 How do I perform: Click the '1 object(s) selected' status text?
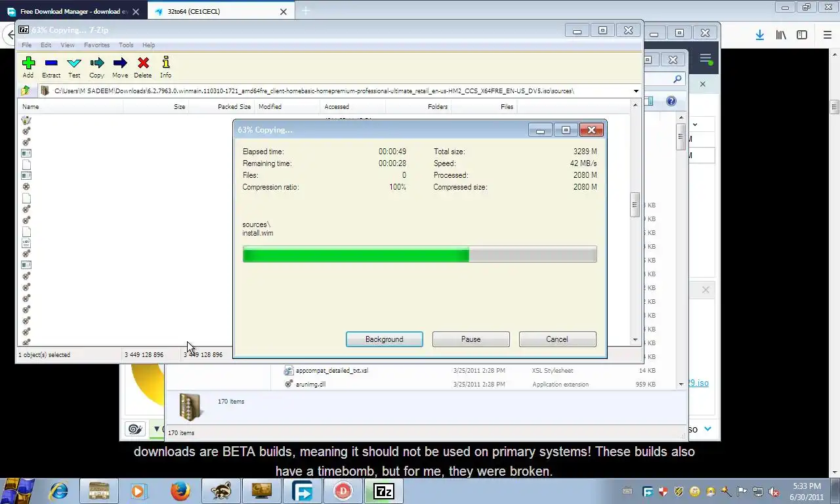[44, 355]
